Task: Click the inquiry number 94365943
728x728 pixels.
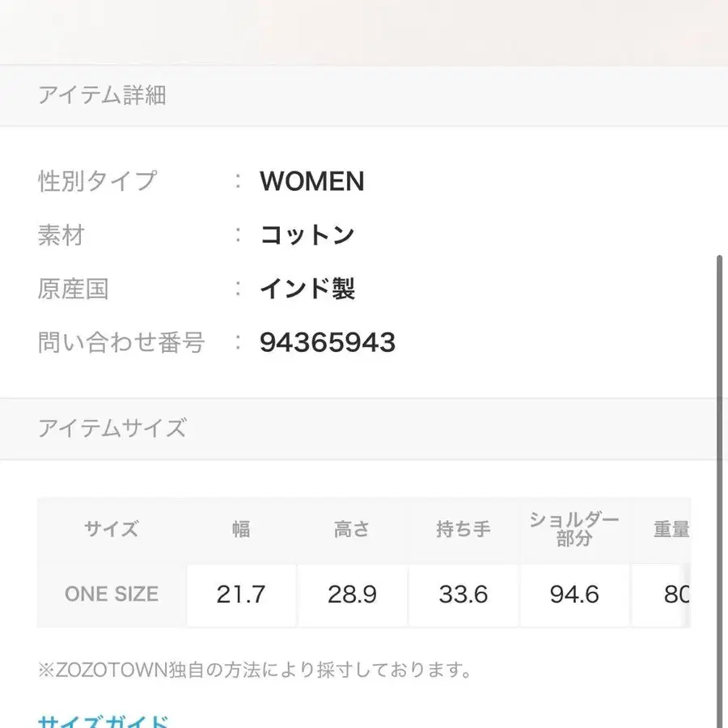Action: [328, 342]
